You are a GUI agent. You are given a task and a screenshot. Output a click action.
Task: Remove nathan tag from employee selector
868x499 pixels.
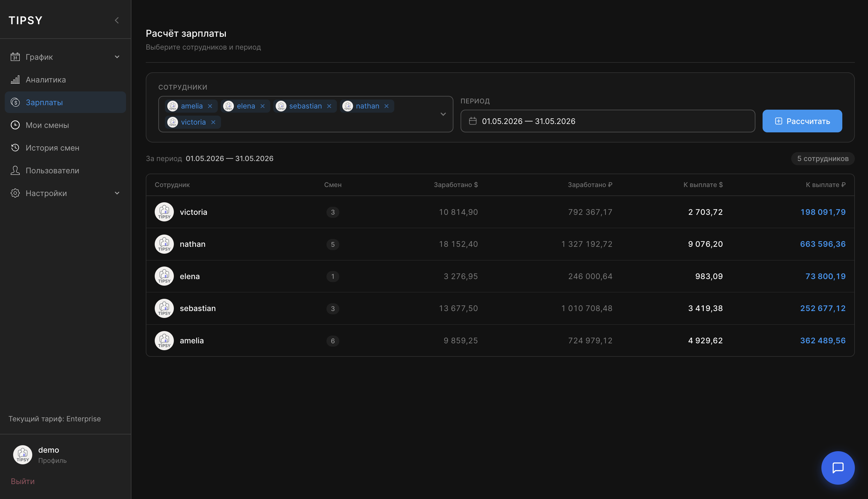click(x=387, y=106)
